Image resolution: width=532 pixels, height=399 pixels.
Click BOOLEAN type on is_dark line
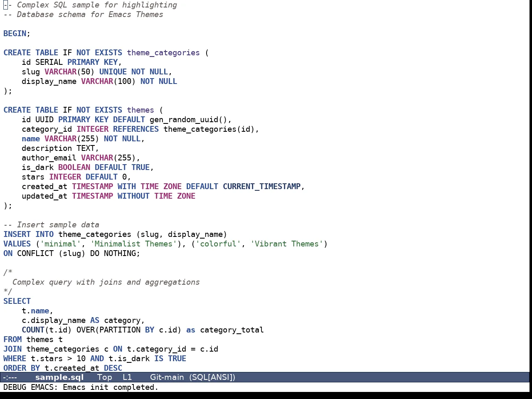point(74,167)
